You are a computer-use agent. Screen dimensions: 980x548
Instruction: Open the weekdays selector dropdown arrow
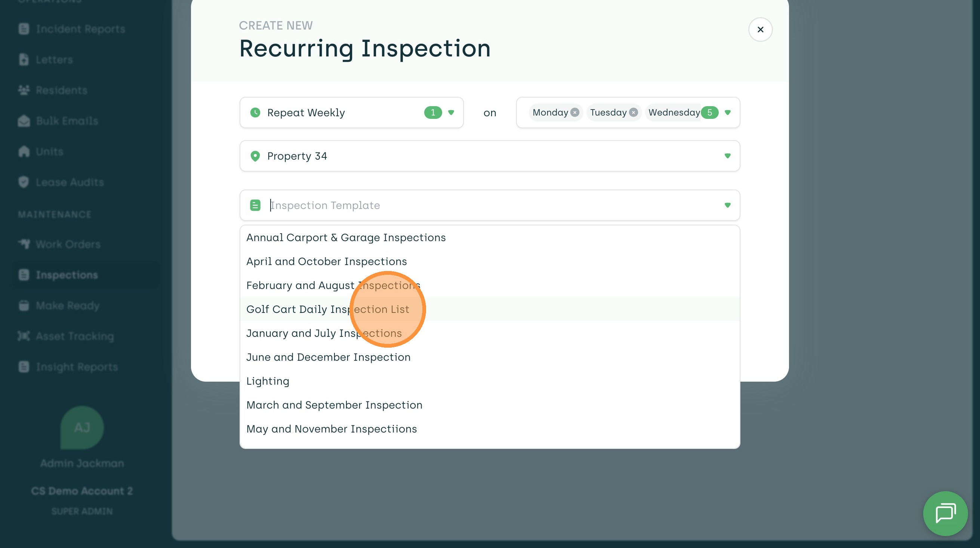(x=727, y=113)
